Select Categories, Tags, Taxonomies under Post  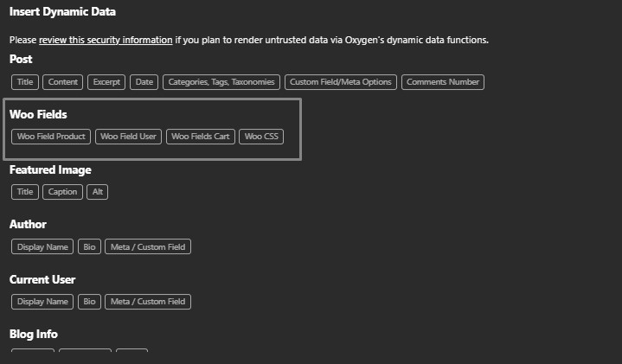(x=221, y=82)
